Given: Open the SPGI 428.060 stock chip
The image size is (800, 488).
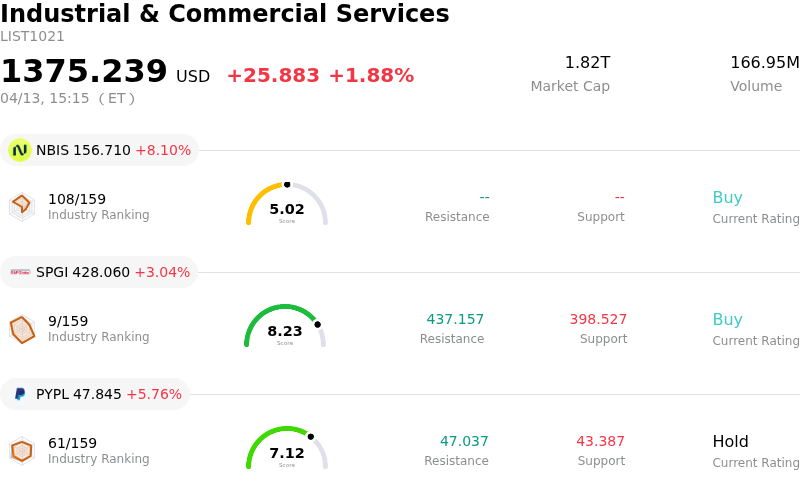Looking at the screenshot, I should [x=100, y=272].
